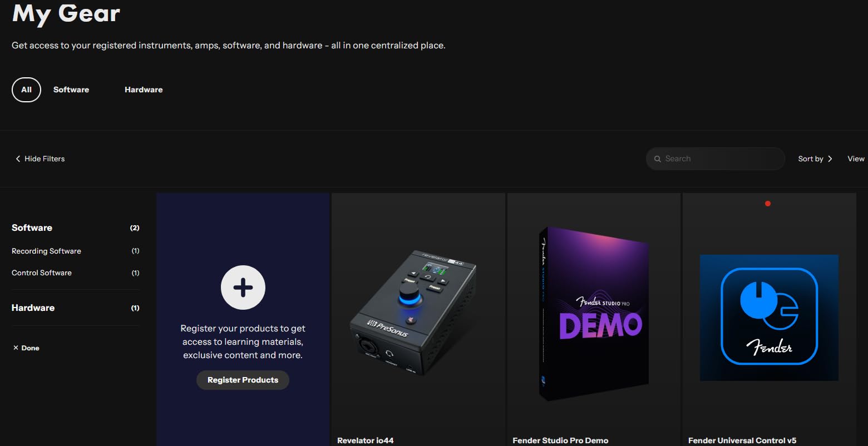This screenshot has height=446, width=868.
Task: Click the Register Products button
Action: pos(243,380)
